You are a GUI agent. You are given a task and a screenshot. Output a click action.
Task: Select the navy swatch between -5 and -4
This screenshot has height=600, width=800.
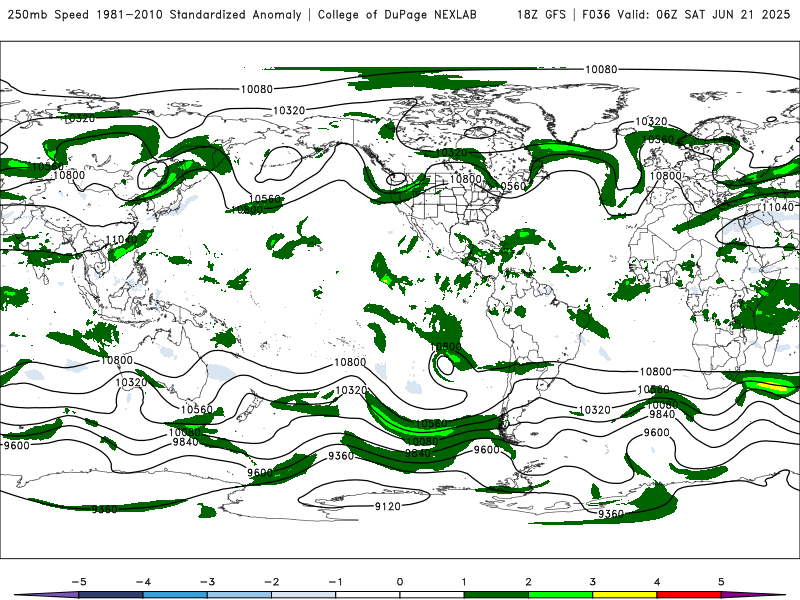tap(111, 595)
